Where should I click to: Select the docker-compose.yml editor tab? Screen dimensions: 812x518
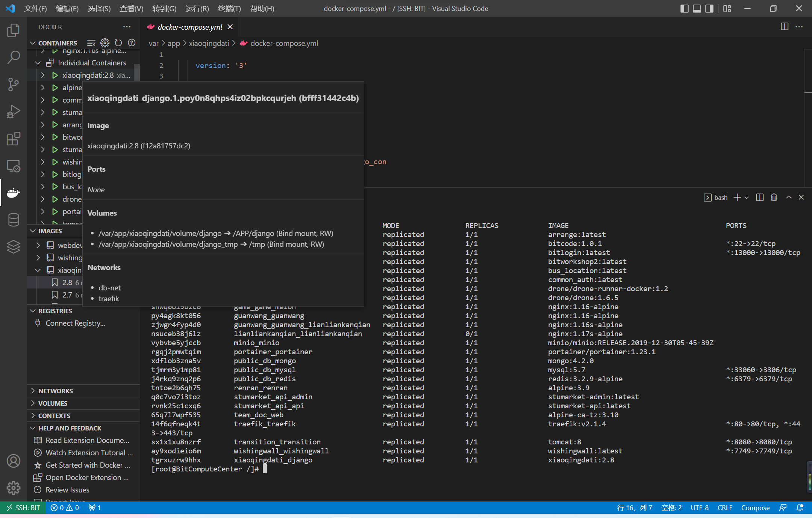pos(189,27)
